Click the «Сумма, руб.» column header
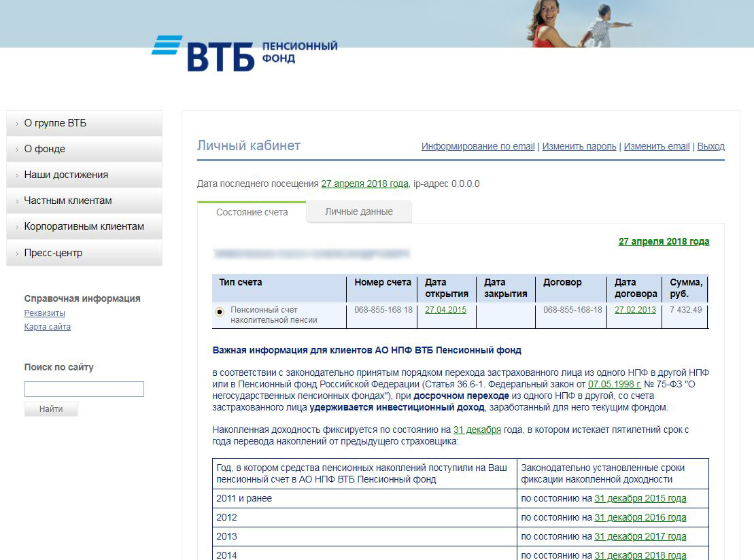Image resolution: width=754 pixels, height=560 pixels. (x=686, y=288)
